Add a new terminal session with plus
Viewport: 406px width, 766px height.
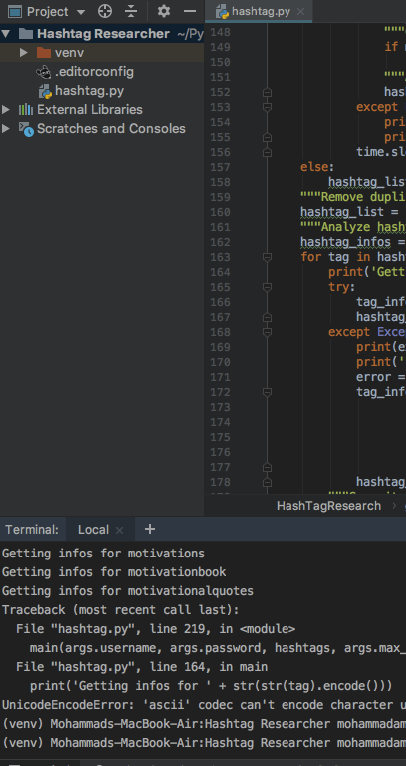pos(150,529)
